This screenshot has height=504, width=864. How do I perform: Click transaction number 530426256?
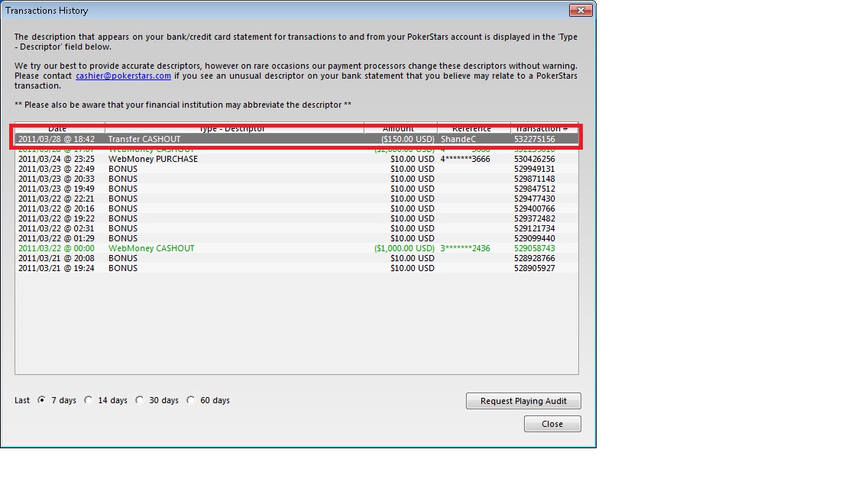[x=535, y=159]
